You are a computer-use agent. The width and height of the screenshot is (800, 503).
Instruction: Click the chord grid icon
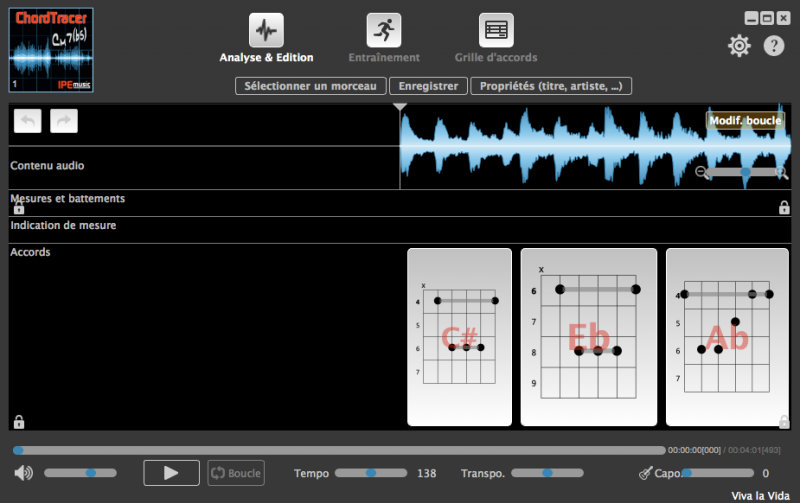coord(496,30)
